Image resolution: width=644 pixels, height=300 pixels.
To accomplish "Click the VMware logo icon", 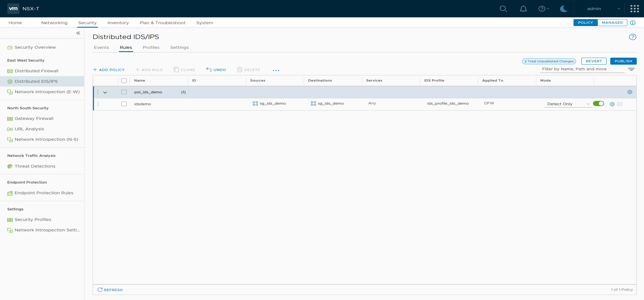I will coord(13,8).
